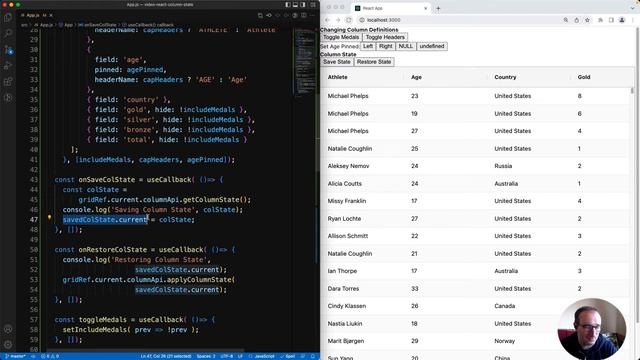This screenshot has width=640, height=360.
Task: Open the notifications bell in status bar
Action: point(313,356)
